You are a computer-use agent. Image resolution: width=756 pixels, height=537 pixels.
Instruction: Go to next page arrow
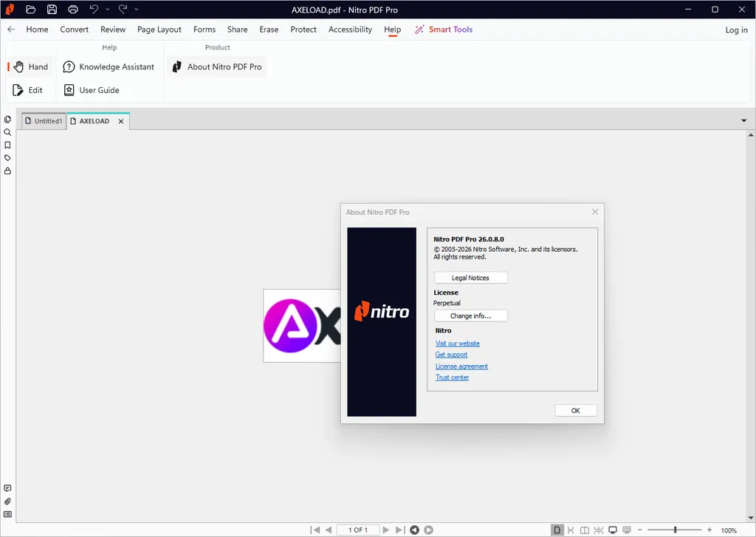[x=385, y=530]
